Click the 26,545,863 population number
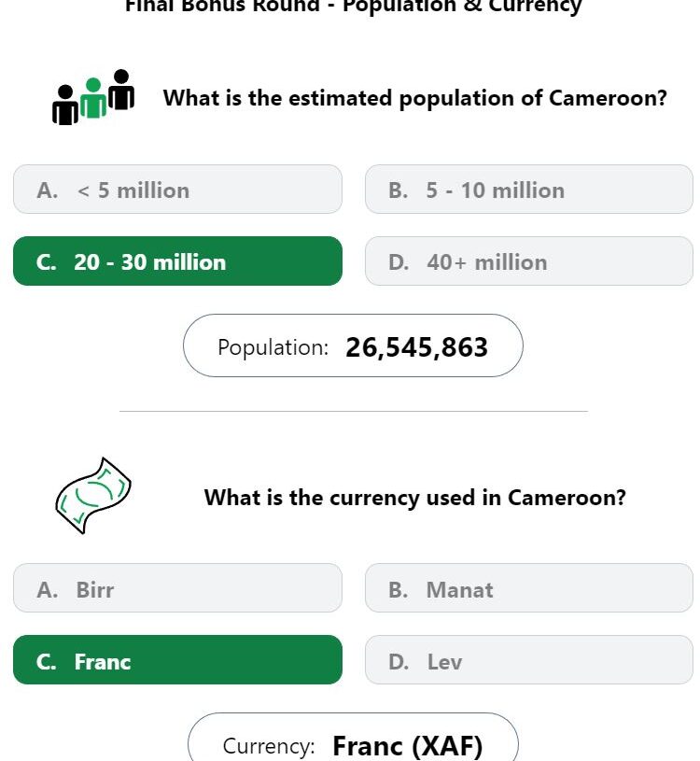 click(x=416, y=347)
